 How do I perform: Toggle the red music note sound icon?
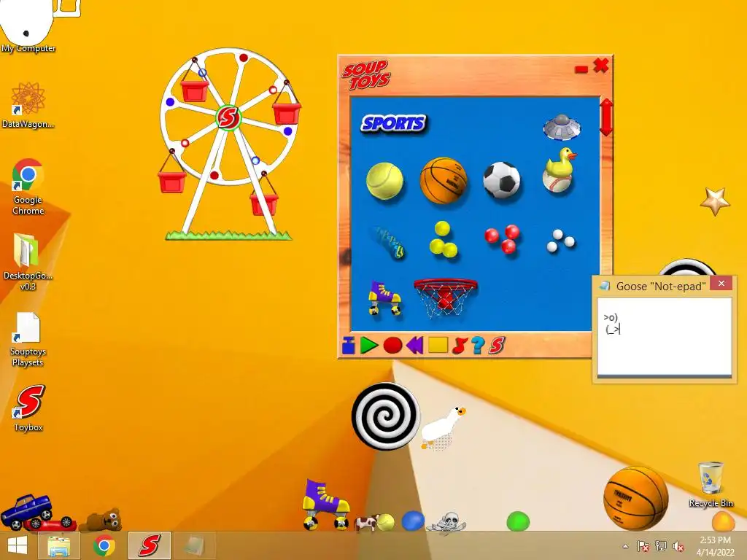coord(460,345)
